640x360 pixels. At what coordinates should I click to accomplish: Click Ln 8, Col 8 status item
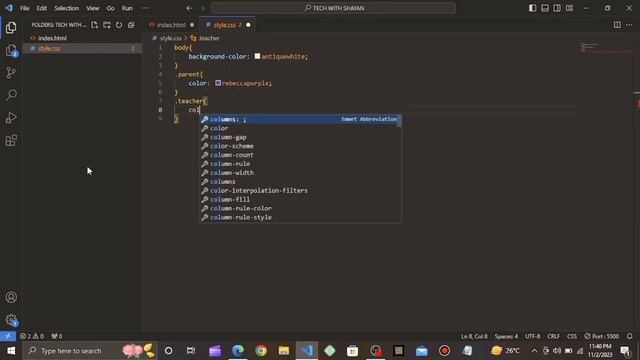[474, 336]
